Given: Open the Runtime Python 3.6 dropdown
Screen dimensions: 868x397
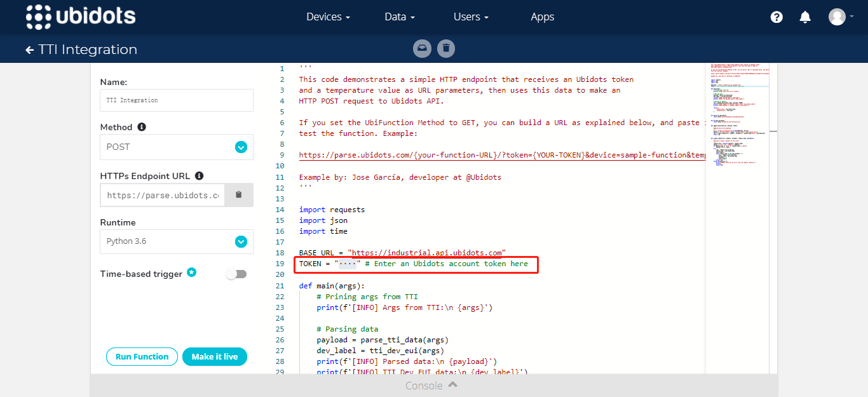Looking at the screenshot, I should (177, 241).
